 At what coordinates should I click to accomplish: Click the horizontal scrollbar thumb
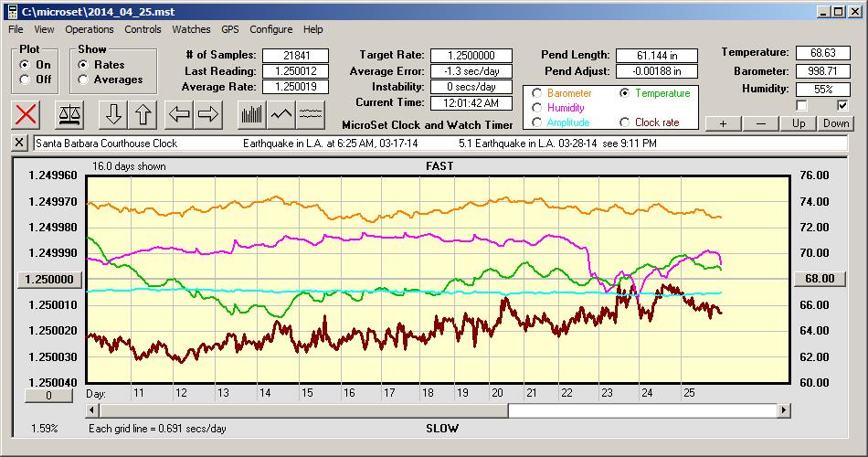[x=304, y=410]
